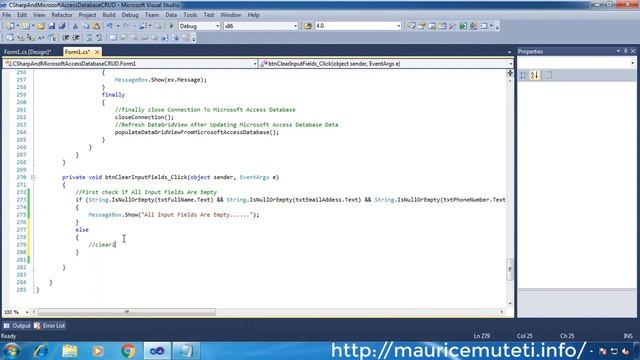Viewport: 640px width, 360px height.
Task: Collapse the btnClearInputFields_Click method outline
Action: pos(33,177)
